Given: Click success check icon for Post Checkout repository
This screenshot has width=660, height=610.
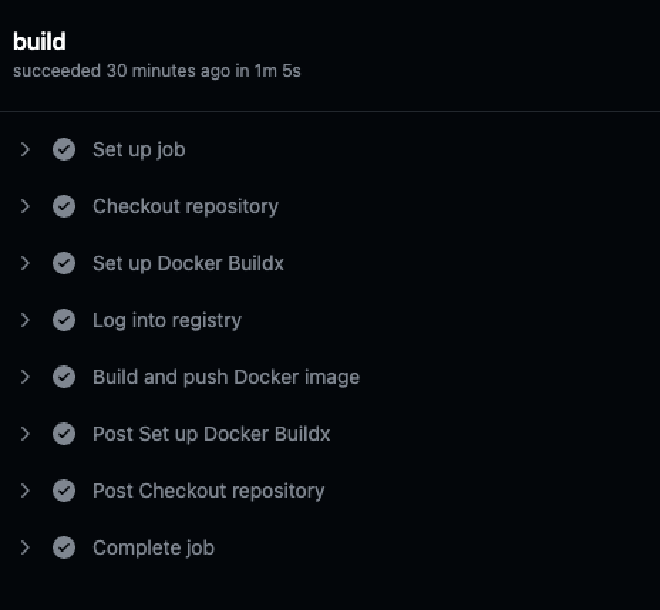Looking at the screenshot, I should pyautogui.click(x=64, y=491).
